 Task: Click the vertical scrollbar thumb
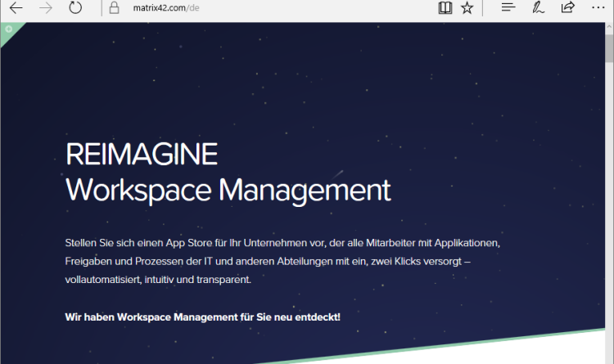[608, 49]
